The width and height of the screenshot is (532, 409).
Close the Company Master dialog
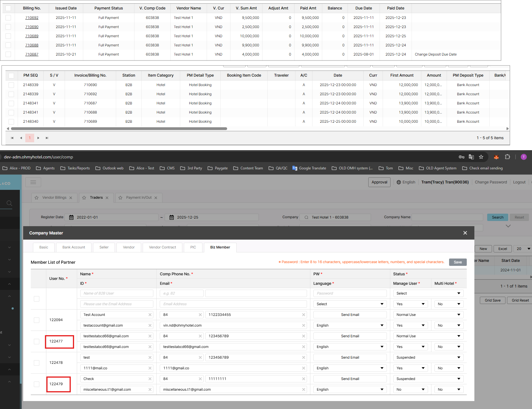465,233
